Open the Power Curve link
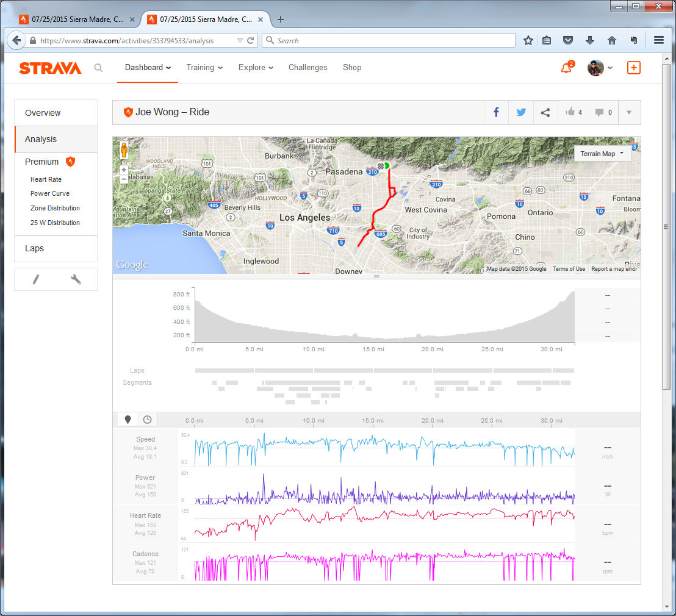This screenshot has height=616, width=676. (50, 193)
